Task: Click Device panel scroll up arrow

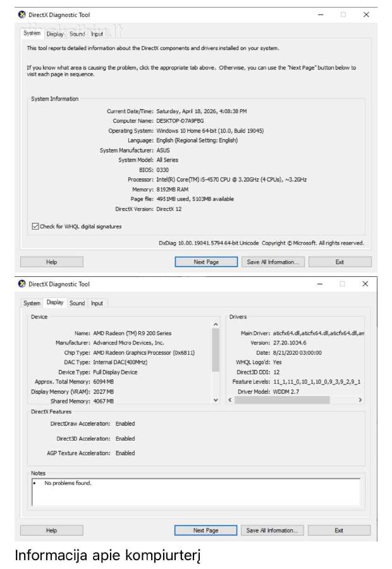Action: (216, 324)
